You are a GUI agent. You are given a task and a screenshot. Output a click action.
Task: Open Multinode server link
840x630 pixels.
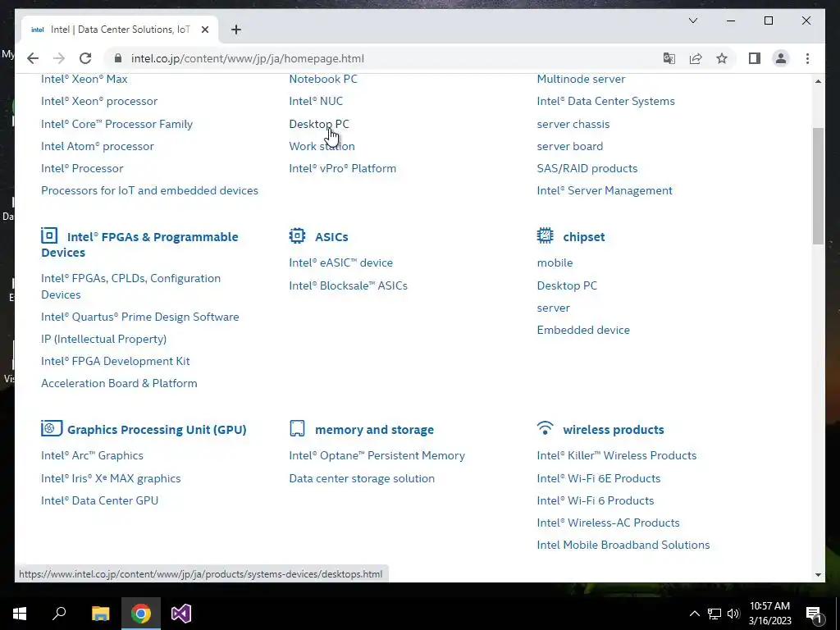click(x=581, y=79)
